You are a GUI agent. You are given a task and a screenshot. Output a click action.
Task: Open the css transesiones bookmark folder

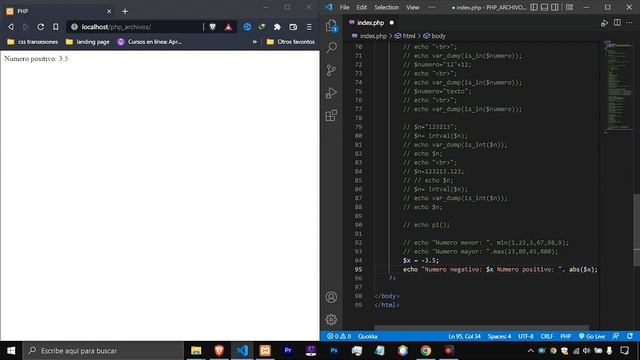tap(33, 42)
